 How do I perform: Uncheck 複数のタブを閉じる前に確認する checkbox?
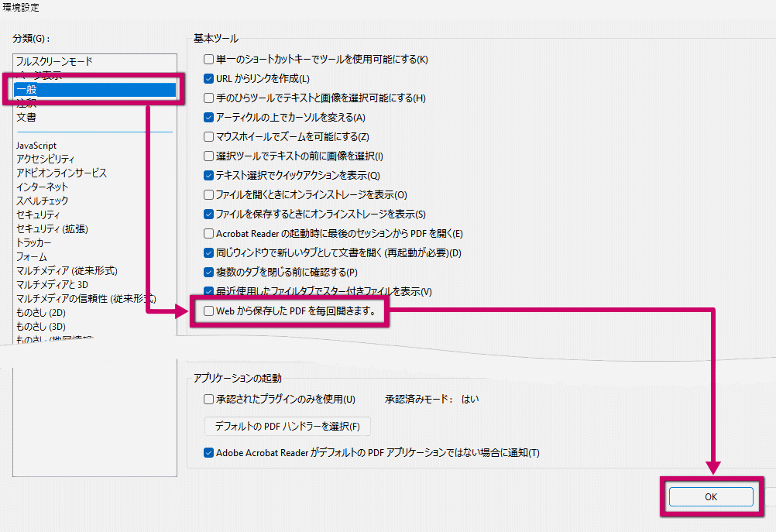pos(208,273)
